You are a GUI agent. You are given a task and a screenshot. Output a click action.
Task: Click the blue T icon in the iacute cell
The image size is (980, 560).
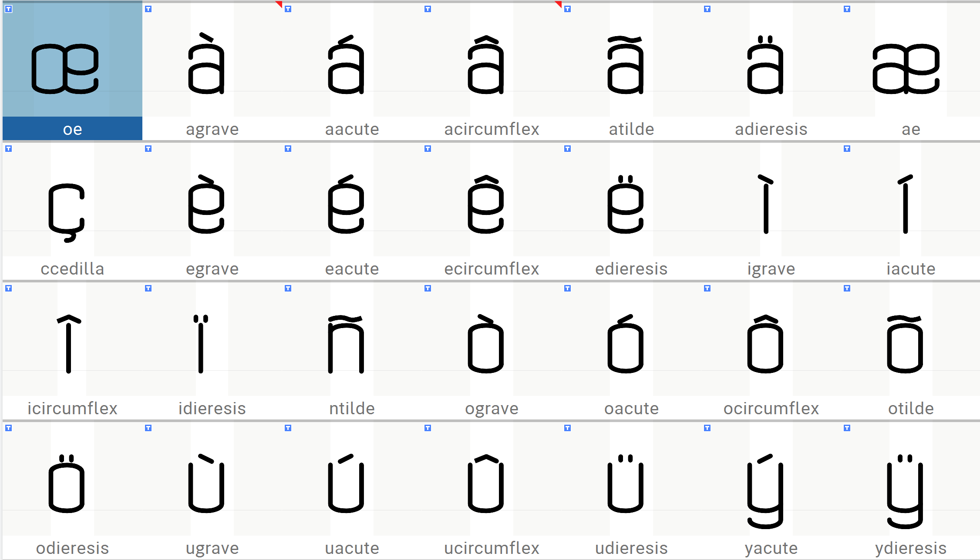point(847,149)
